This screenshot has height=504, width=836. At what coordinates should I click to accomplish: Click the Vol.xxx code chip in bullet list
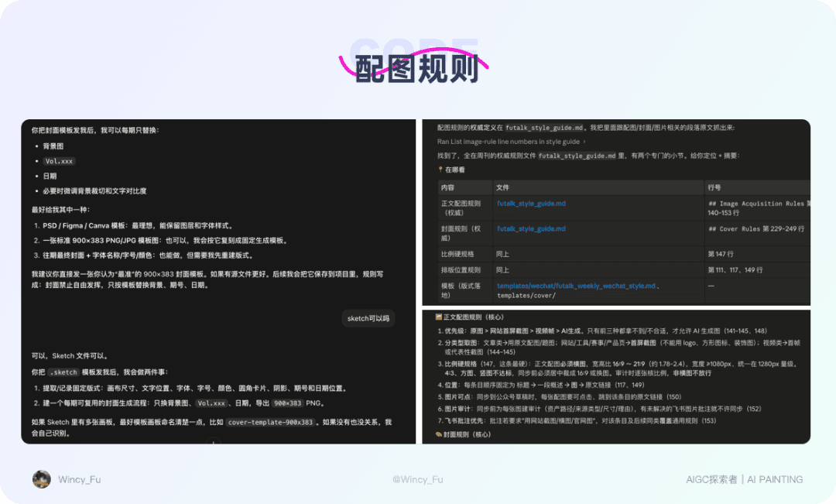59,161
